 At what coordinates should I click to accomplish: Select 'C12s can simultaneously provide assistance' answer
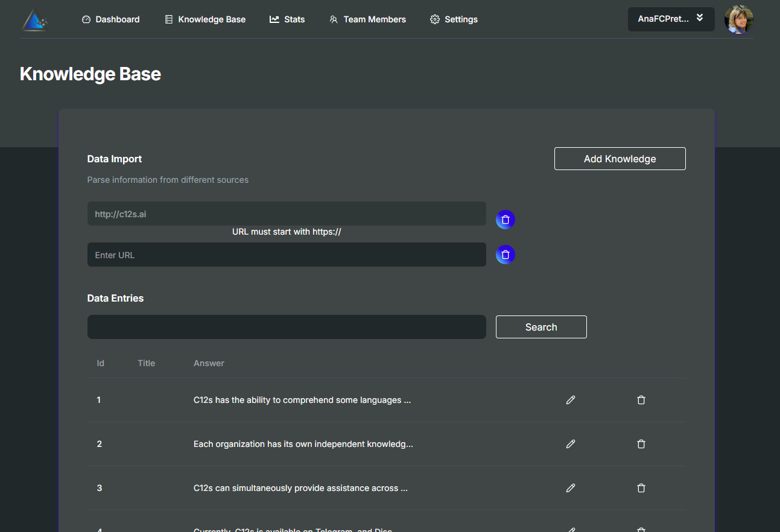pos(300,488)
